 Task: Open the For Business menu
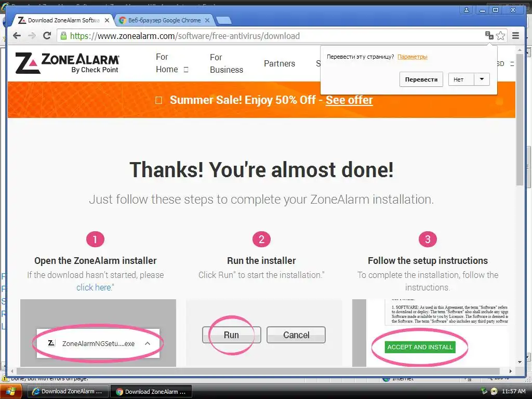pyautogui.click(x=227, y=63)
